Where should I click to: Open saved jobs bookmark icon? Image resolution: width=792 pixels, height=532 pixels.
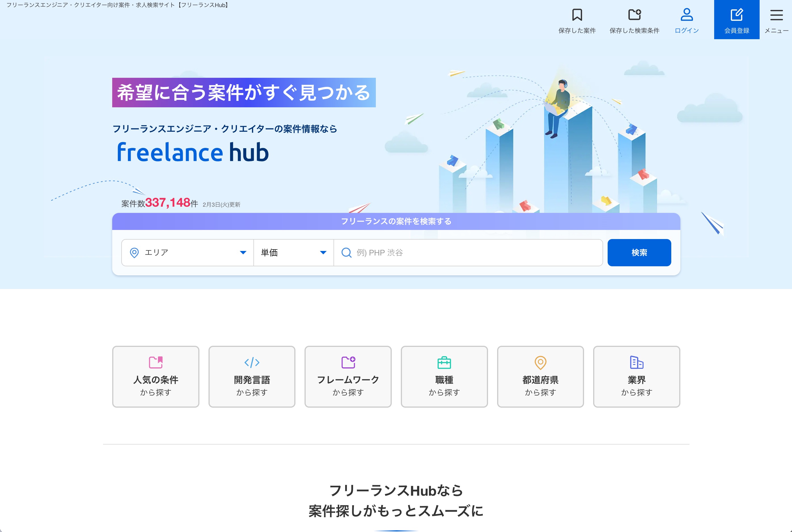[577, 15]
